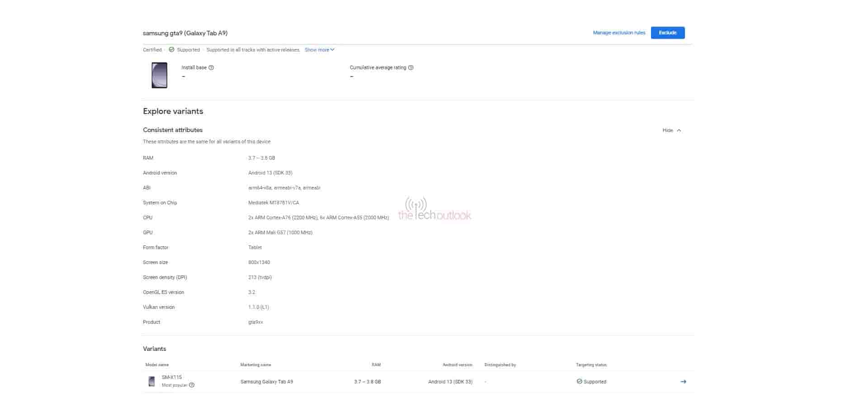Click the RAM column header in Variants
This screenshot has width=868, height=416.
click(376, 365)
